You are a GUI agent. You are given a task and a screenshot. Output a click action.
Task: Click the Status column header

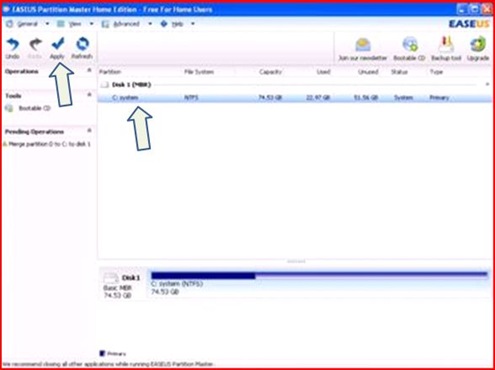pos(399,72)
